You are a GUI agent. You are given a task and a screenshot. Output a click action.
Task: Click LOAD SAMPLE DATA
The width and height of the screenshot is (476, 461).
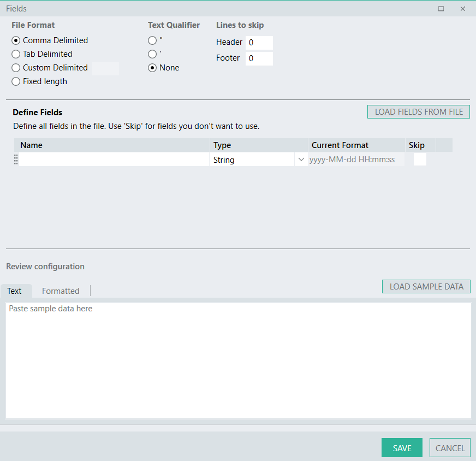(x=426, y=286)
